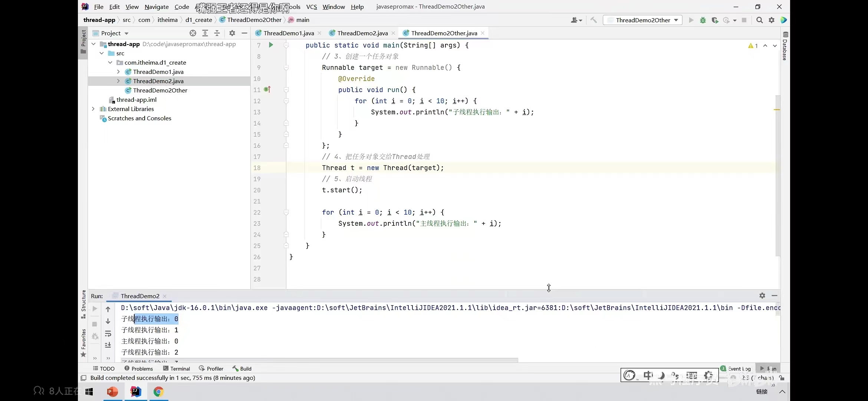Expand ThreadDemo1.java node in project tree
The width and height of the screenshot is (868, 401).
pos(118,72)
